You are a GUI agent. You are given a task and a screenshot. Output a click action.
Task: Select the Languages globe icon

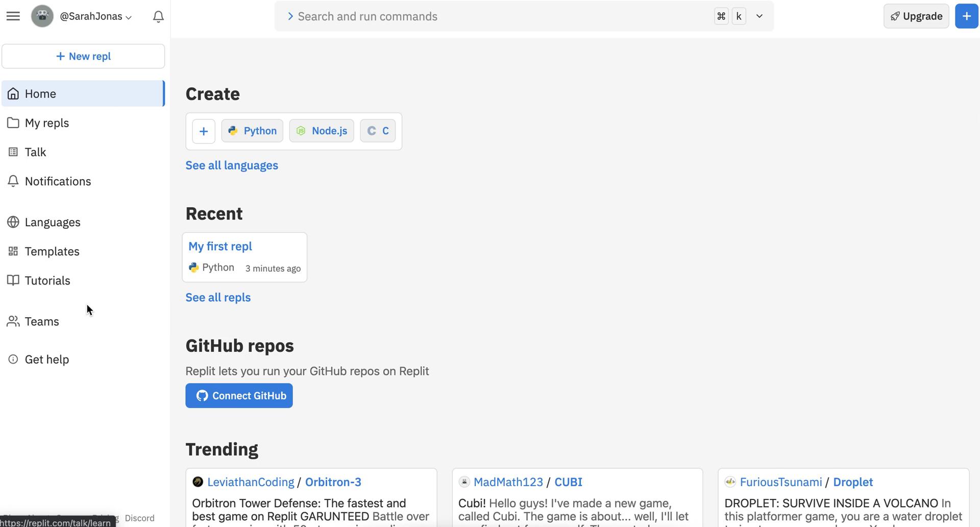13,222
